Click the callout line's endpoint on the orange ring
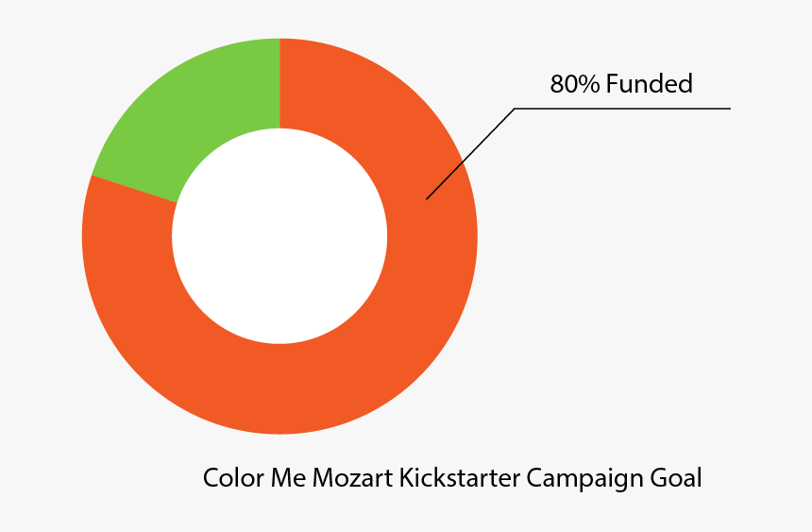Image resolution: width=812 pixels, height=532 pixels. 427,198
